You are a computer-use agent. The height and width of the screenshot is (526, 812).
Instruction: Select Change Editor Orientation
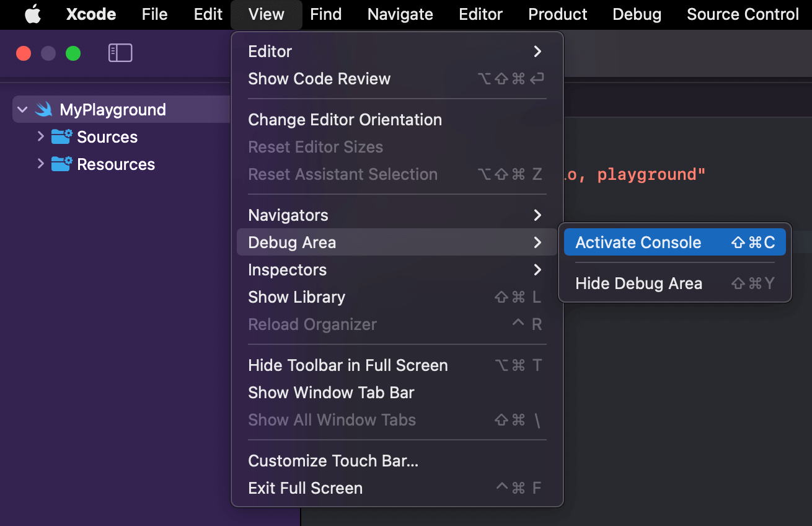(397, 120)
